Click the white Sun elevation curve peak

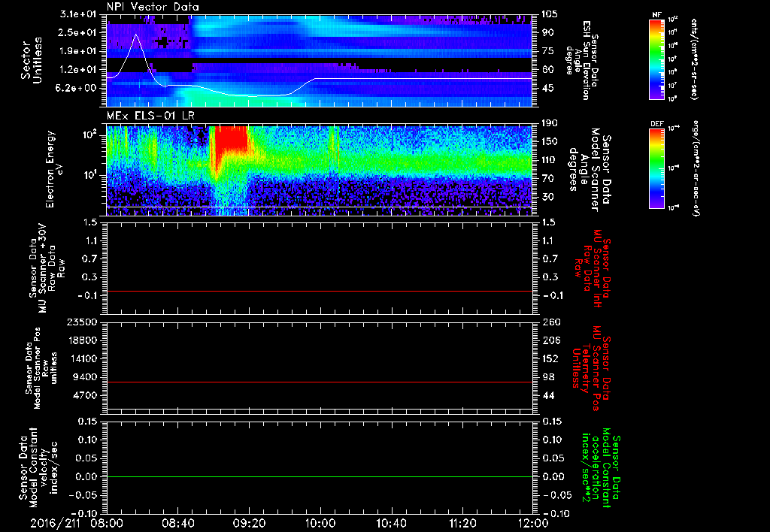(136, 35)
